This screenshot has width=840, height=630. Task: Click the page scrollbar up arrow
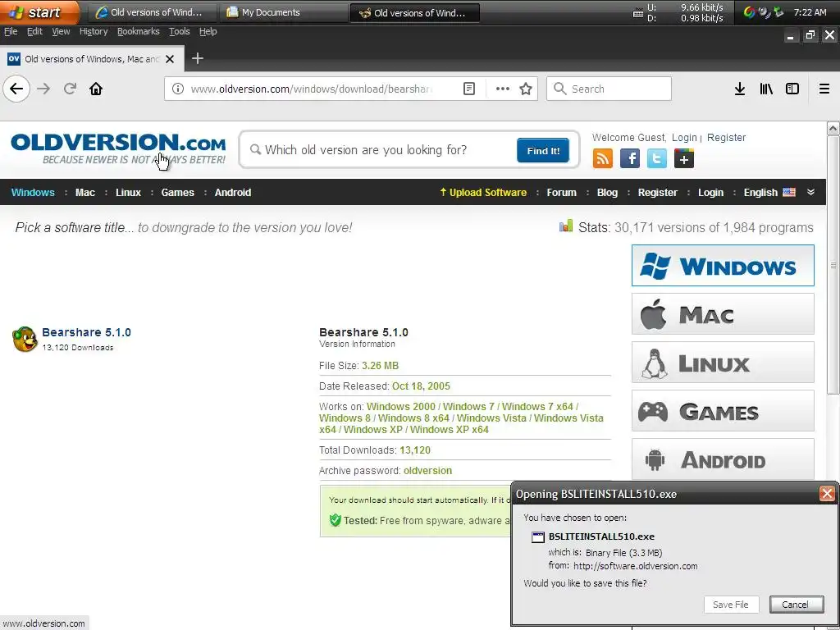[833, 128]
